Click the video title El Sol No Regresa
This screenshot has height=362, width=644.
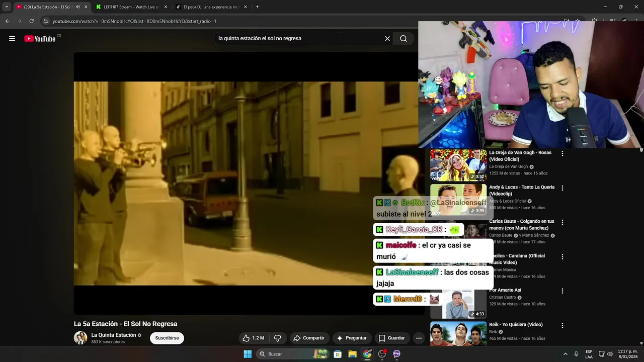[125, 324]
